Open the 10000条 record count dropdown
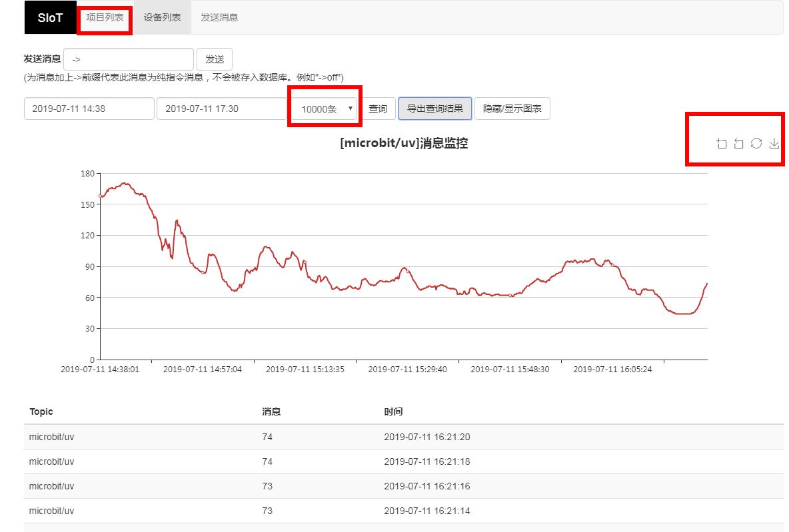 [x=325, y=109]
